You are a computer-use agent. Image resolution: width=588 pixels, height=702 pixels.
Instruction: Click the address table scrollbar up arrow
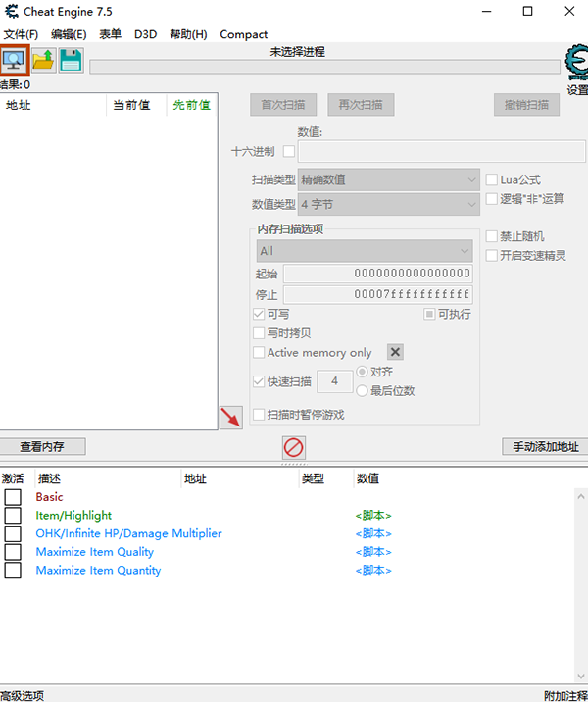point(581,496)
